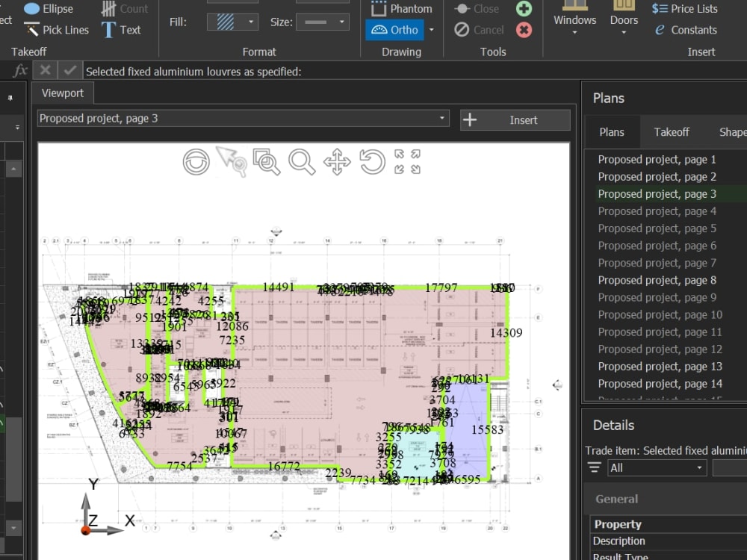The width and height of the screenshot is (747, 560).
Task: Select Proposed project, page 4
Action: [x=657, y=211]
